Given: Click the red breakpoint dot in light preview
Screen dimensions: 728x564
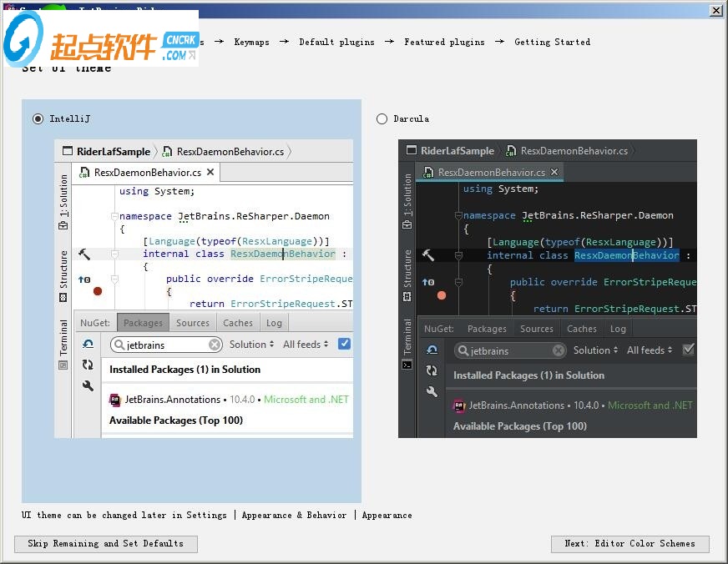Looking at the screenshot, I should pyautogui.click(x=98, y=291).
